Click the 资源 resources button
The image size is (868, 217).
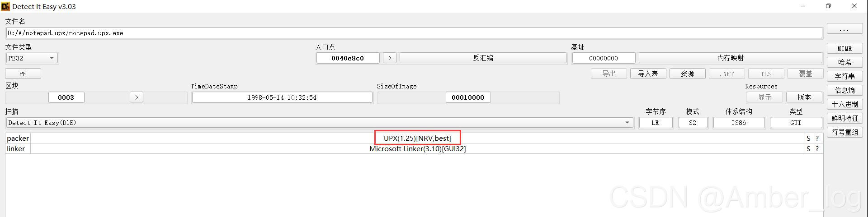pos(687,74)
